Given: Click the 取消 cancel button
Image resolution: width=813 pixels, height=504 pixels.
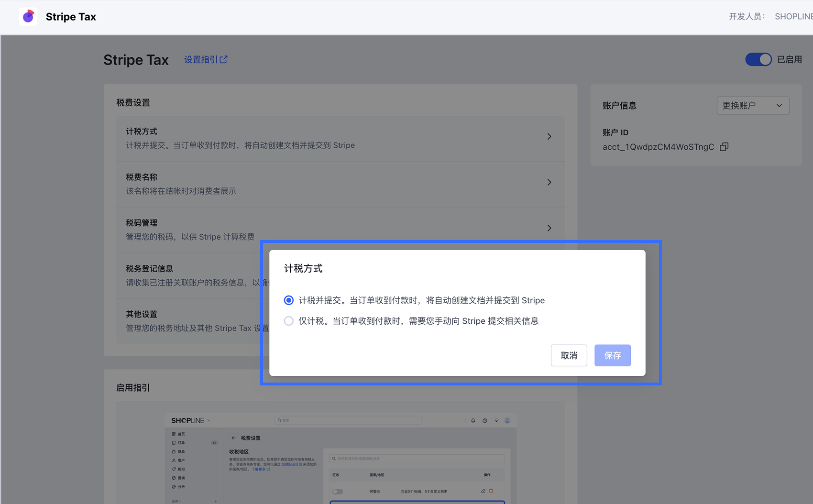Looking at the screenshot, I should tap(569, 355).
